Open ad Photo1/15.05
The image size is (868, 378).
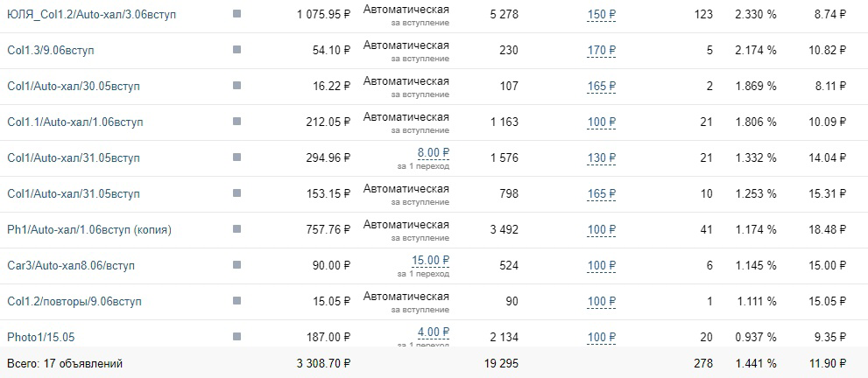pyautogui.click(x=40, y=337)
